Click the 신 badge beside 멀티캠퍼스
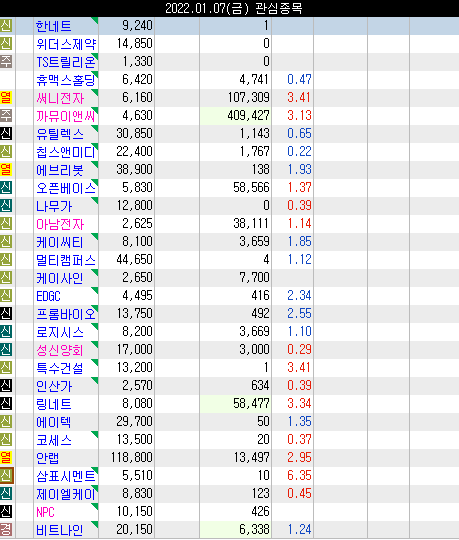The height and width of the screenshot is (540, 459). click(6, 260)
